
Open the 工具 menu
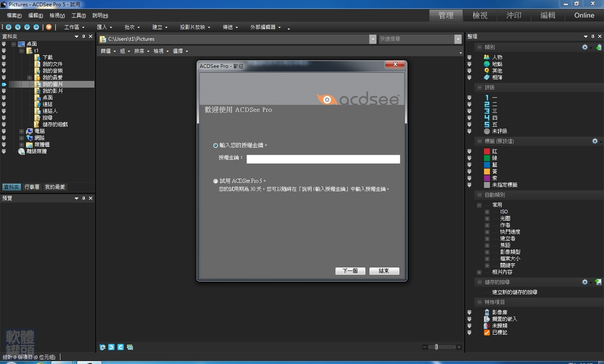pos(78,16)
